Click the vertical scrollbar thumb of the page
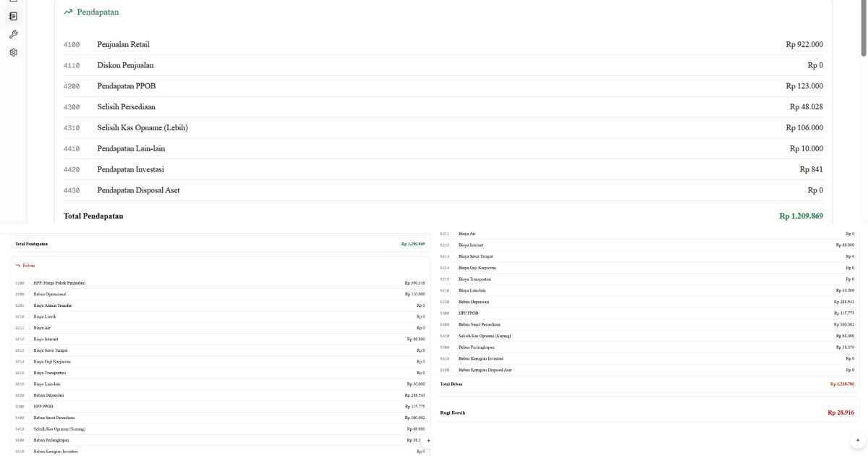This screenshot has width=868, height=456. pyautogui.click(x=863, y=28)
